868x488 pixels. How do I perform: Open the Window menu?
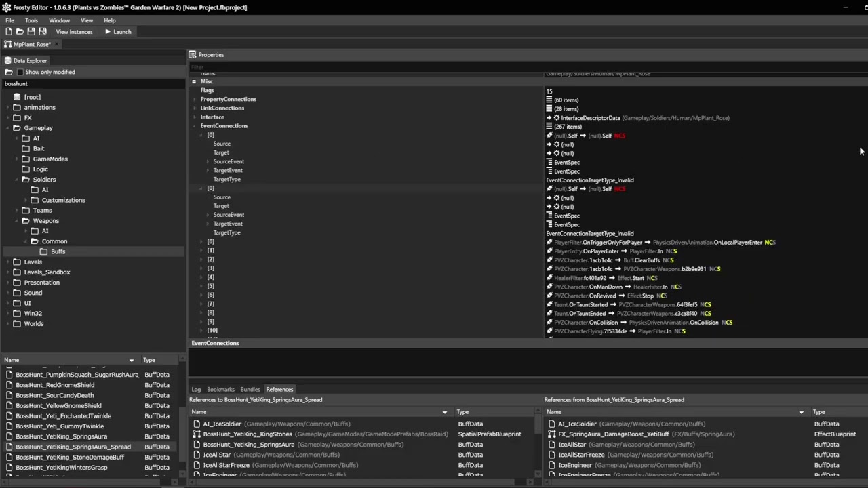point(59,20)
